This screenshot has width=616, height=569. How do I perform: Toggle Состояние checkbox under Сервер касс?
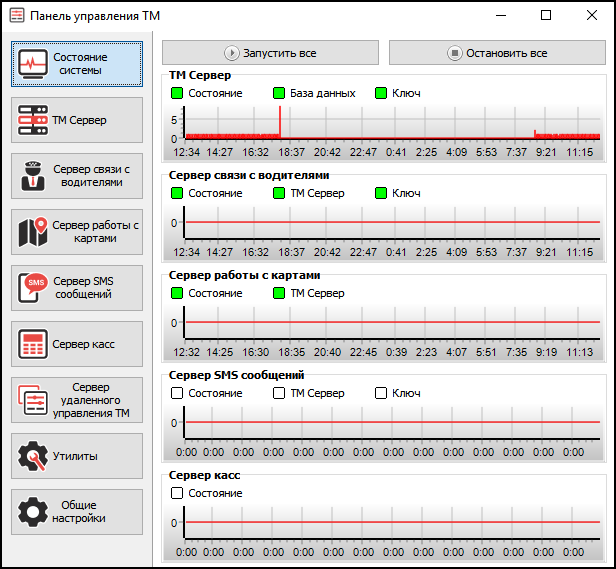[x=177, y=493]
